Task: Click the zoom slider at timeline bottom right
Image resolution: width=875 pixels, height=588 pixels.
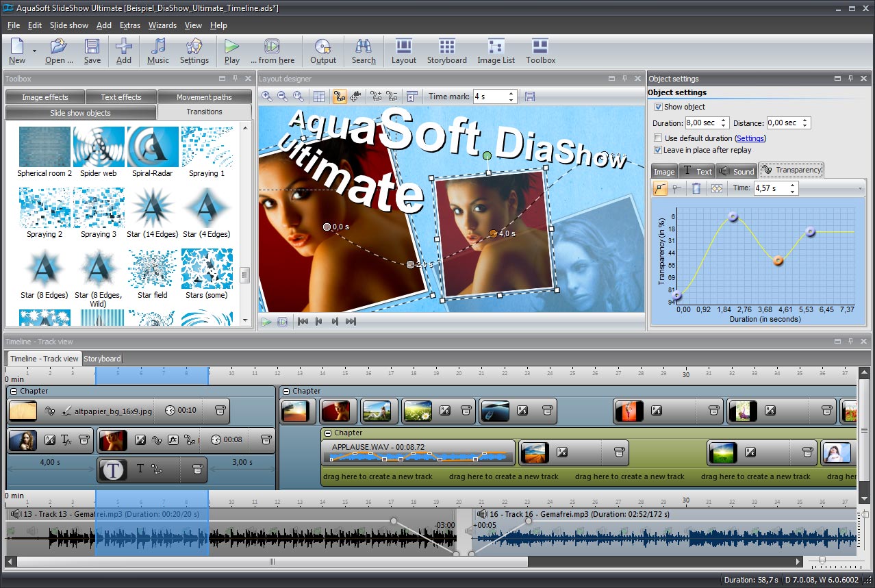Action: click(822, 561)
